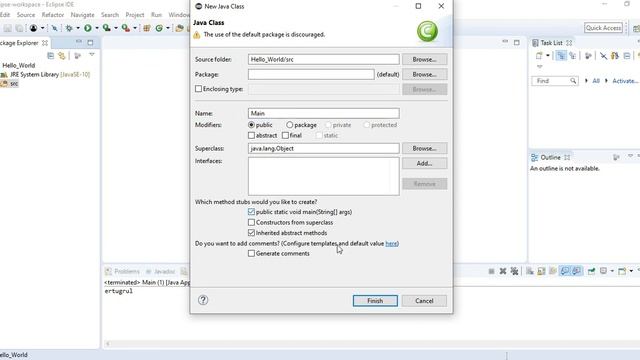Expand the All filter arrow in Task List
640x360 pixels.
587,81
